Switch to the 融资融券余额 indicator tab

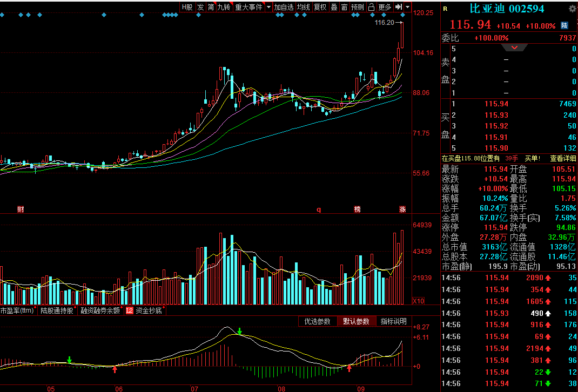click(100, 310)
